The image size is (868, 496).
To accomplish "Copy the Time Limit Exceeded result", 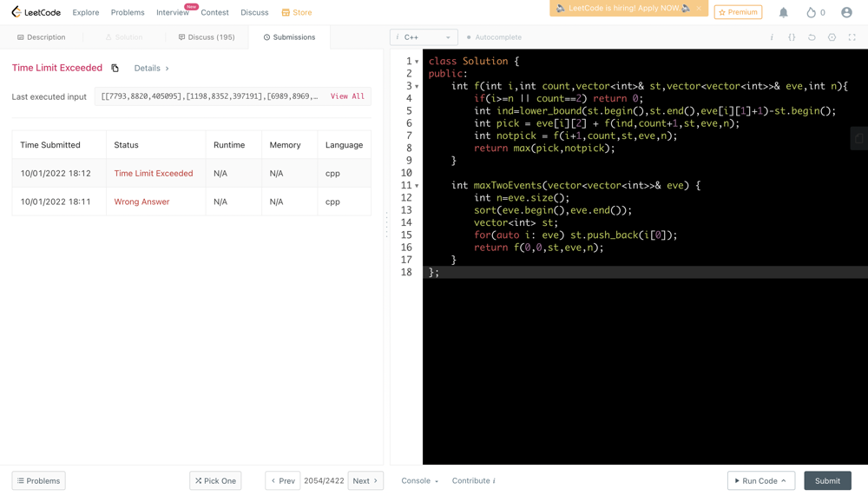I will click(x=115, y=68).
